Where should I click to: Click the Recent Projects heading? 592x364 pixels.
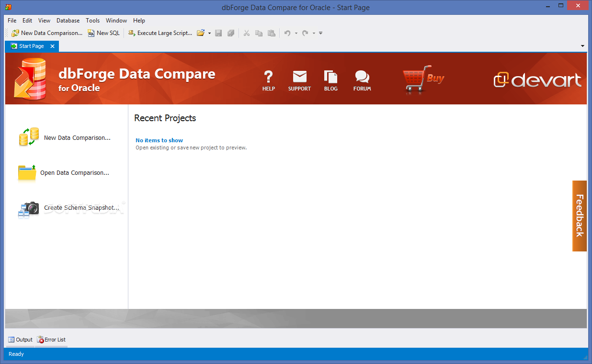click(165, 118)
